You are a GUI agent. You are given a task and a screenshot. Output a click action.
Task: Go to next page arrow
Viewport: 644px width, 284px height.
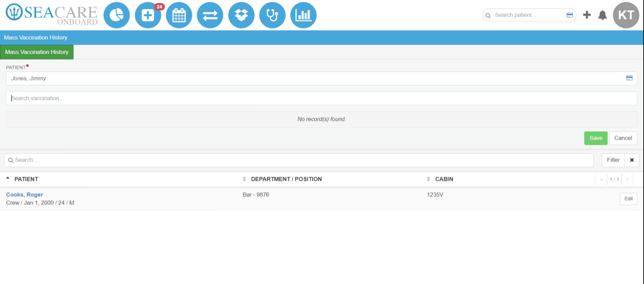(x=627, y=179)
